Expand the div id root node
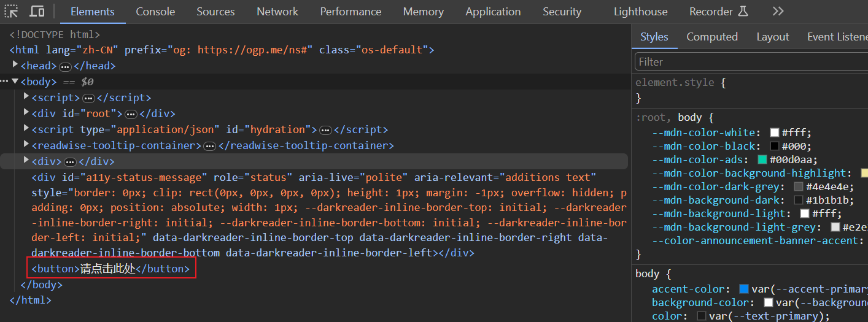This screenshot has width=868, height=322. 26,113
